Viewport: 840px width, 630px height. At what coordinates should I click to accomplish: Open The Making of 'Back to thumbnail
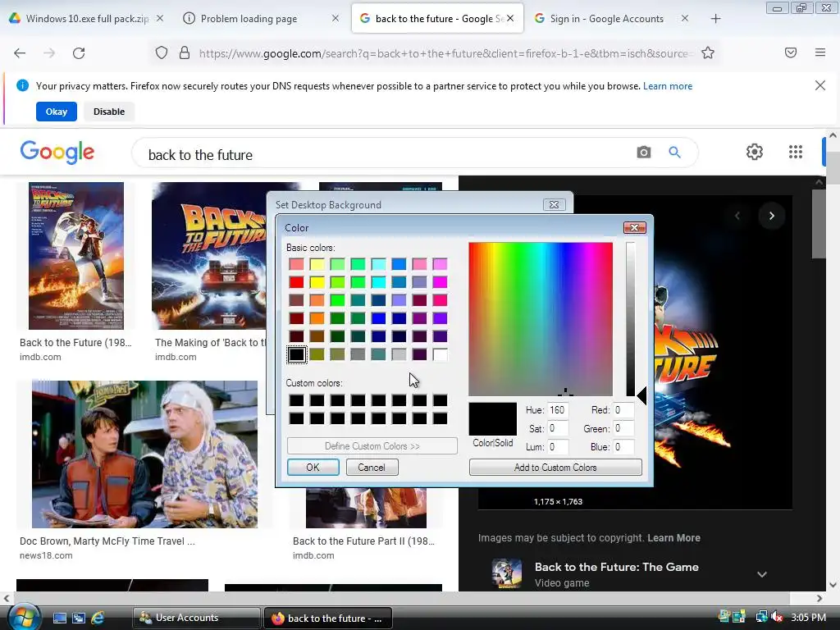(209, 256)
